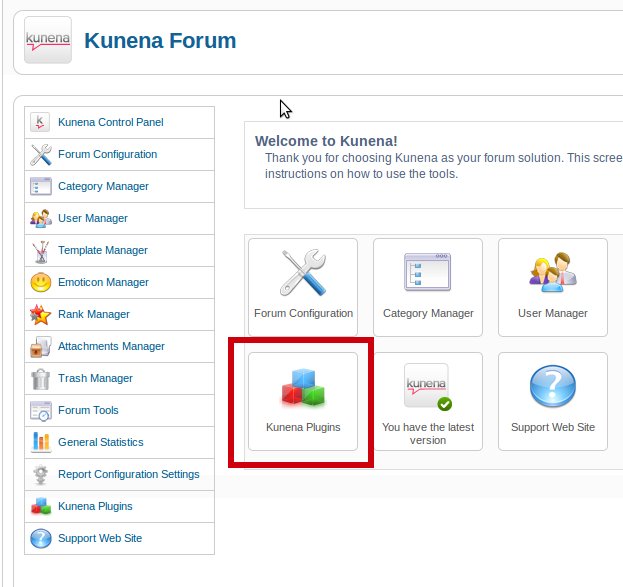
Task: Click the Template Manager sidebar brushes icon
Action: pyautogui.click(x=41, y=252)
